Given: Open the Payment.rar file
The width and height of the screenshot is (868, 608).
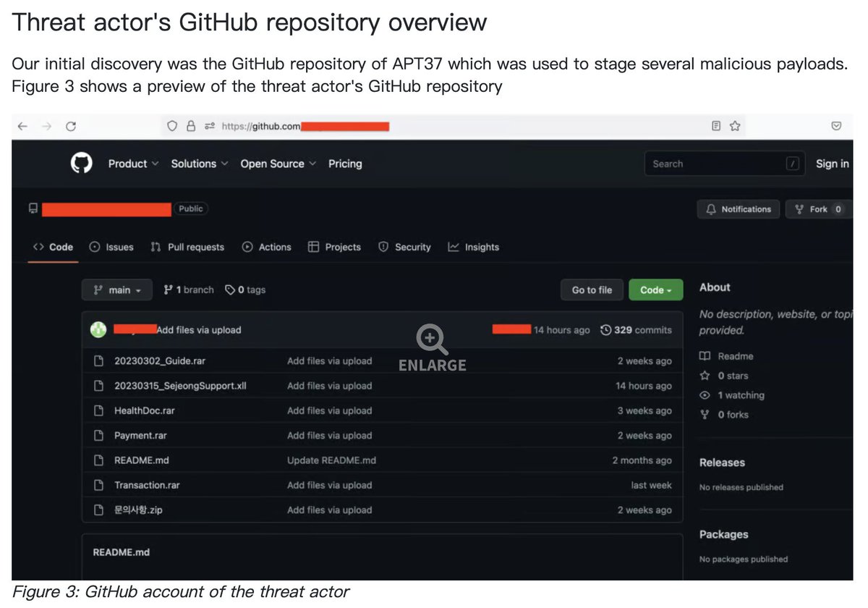Looking at the screenshot, I should point(140,436).
